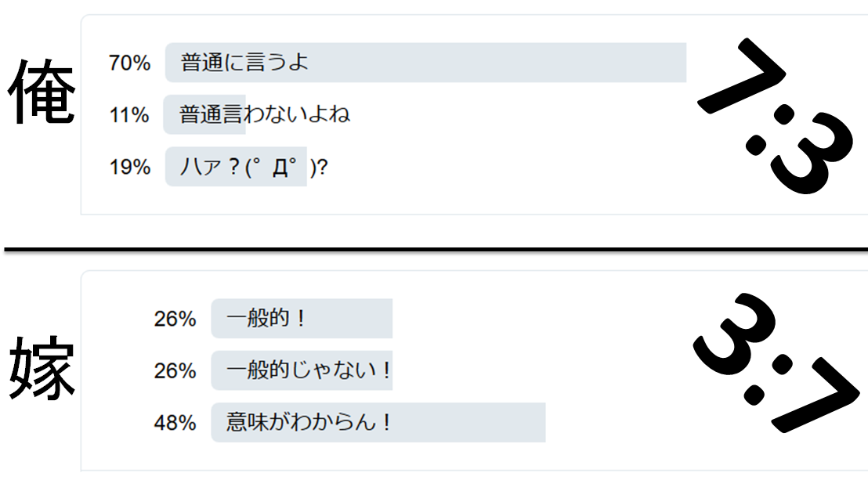This screenshot has width=868, height=491.
Task: Click the 11% result percentage
Action: pos(129,115)
